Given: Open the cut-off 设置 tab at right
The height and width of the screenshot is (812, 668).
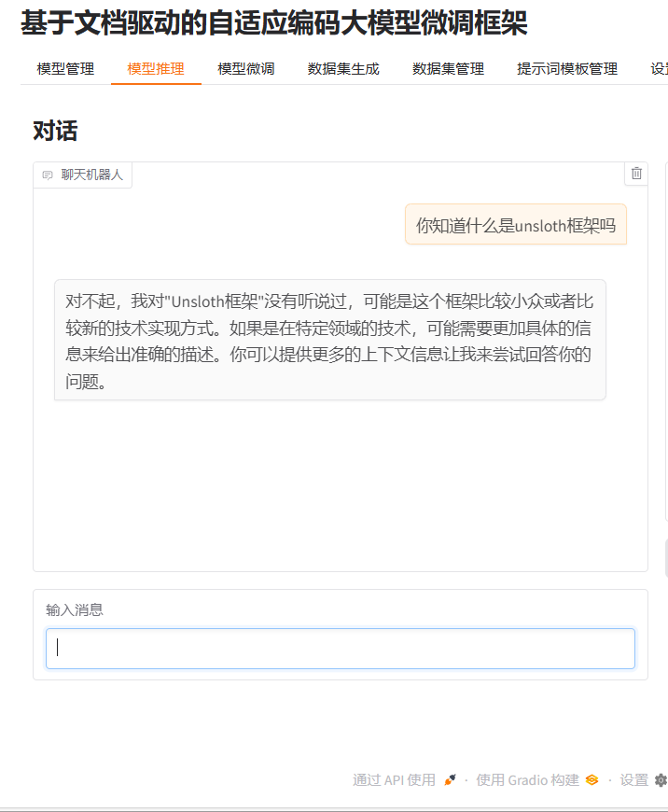Looking at the screenshot, I should pyautogui.click(x=659, y=69).
